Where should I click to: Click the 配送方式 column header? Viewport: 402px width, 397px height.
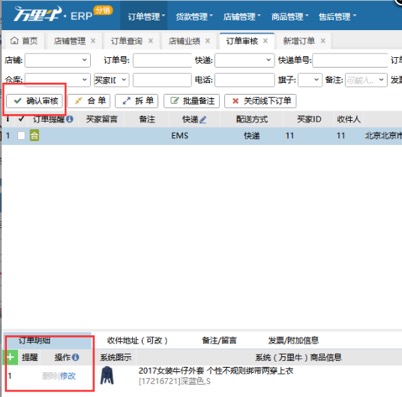click(252, 119)
